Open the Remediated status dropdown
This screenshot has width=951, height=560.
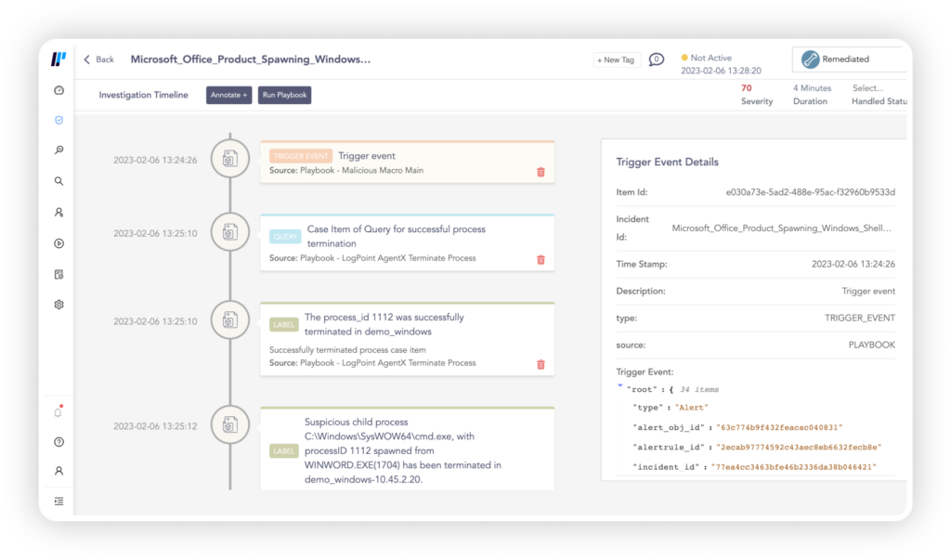point(850,59)
